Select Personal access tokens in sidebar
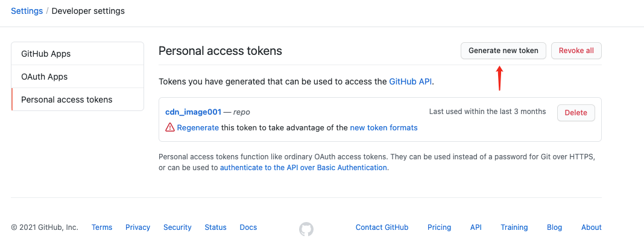The height and width of the screenshot is (248, 644). point(78,100)
